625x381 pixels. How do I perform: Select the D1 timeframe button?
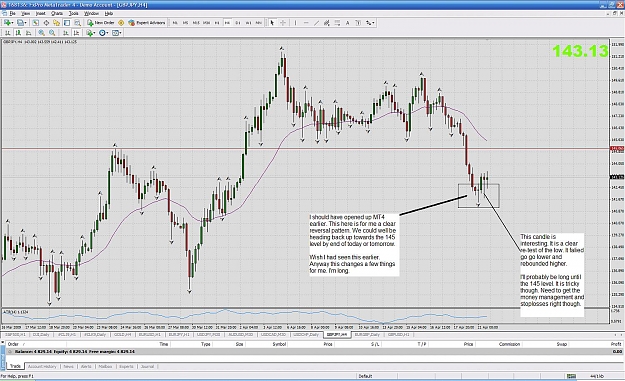pos(238,23)
